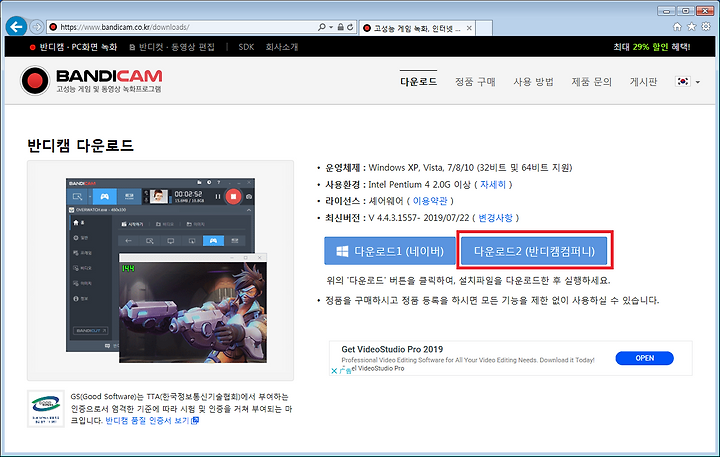Open a new blank browser tab

[x=484, y=28]
